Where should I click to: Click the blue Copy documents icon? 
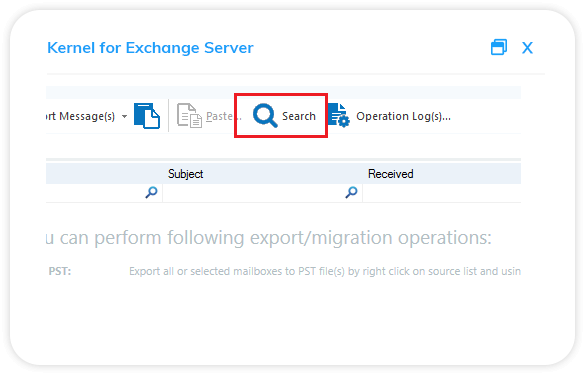147,116
